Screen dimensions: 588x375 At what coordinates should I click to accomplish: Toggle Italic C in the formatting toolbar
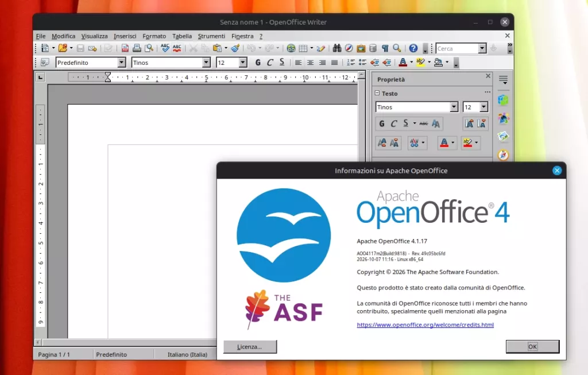(270, 62)
